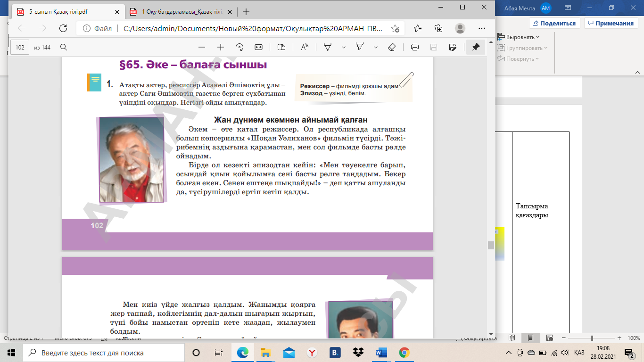
Task: Launch Yandex Browser from the taskbar
Action: point(312,353)
